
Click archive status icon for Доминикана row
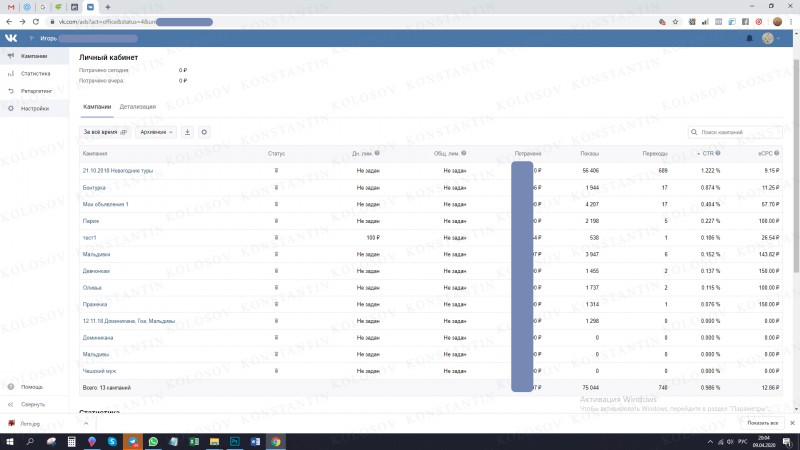click(x=276, y=337)
